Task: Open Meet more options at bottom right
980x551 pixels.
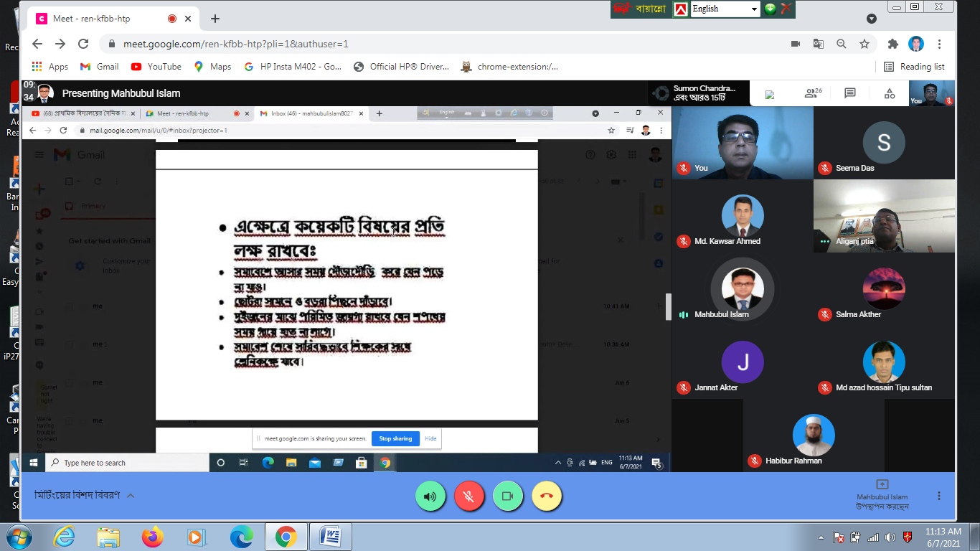Action: point(939,496)
